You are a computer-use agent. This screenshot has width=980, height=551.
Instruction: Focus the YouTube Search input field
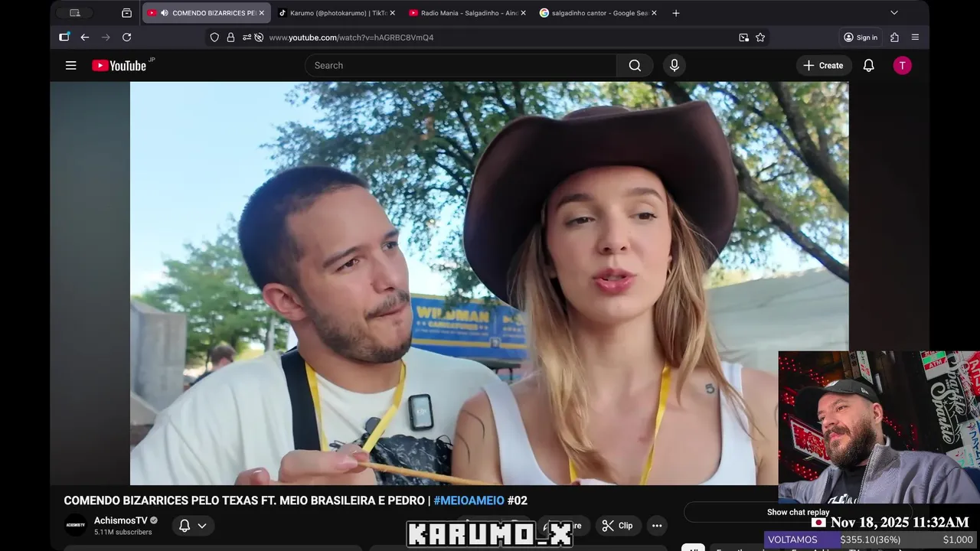pos(460,66)
